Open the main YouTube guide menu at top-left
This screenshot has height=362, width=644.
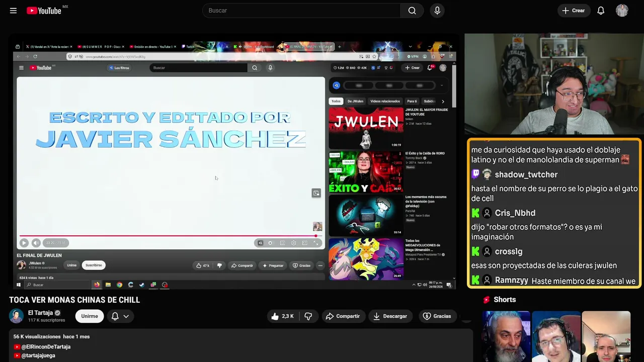click(13, 11)
